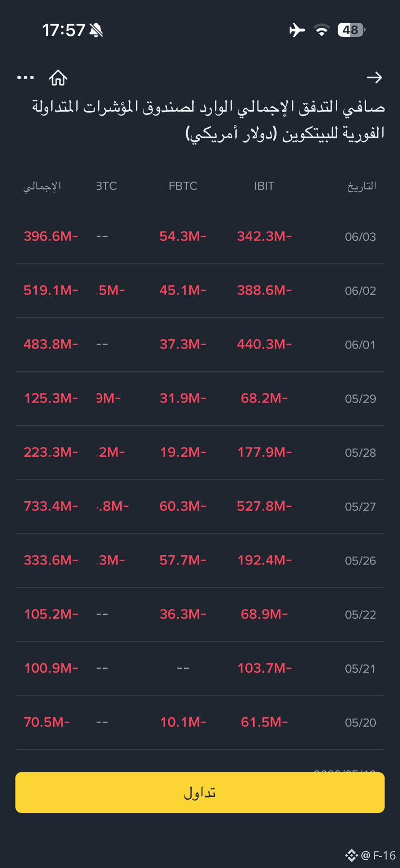Image resolution: width=400 pixels, height=868 pixels.
Task: Select the 06/03 date row
Action: click(x=200, y=236)
